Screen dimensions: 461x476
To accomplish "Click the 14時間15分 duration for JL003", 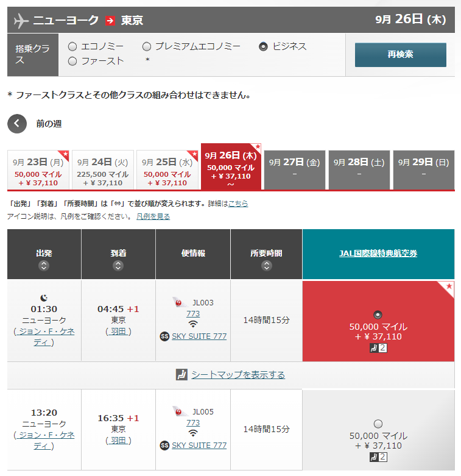I will [x=267, y=320].
